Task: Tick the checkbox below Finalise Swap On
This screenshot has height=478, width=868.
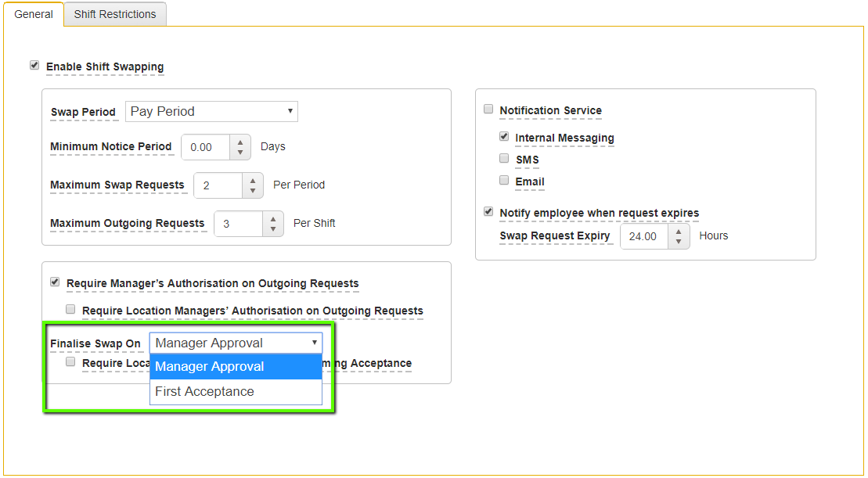Action: [x=70, y=361]
